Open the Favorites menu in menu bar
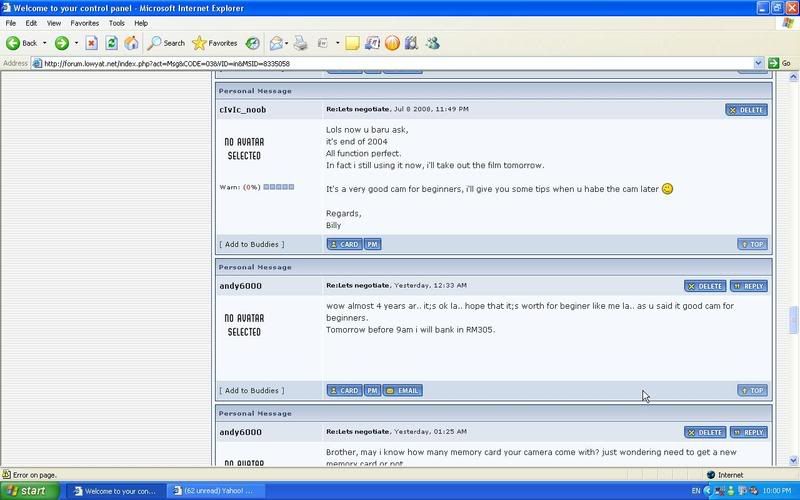The width and height of the screenshot is (800, 500). point(84,22)
